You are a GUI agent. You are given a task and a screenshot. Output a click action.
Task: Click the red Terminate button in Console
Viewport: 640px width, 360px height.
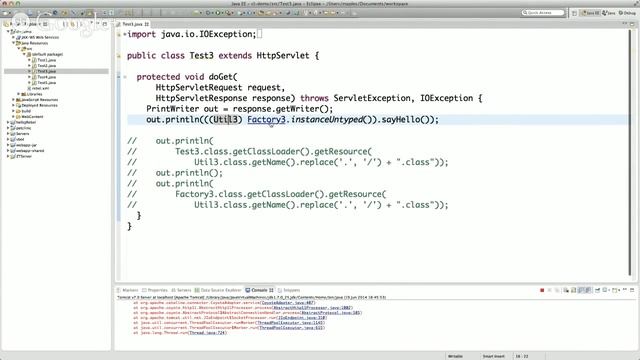click(542, 290)
